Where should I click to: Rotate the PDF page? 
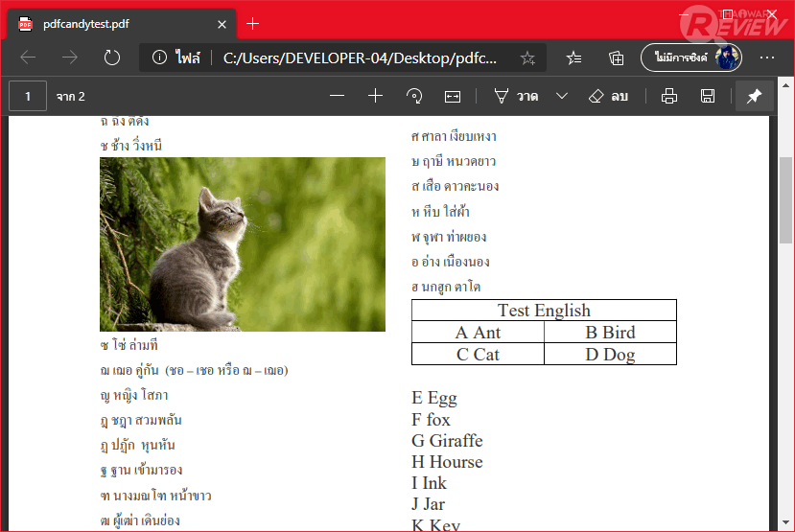[414, 96]
